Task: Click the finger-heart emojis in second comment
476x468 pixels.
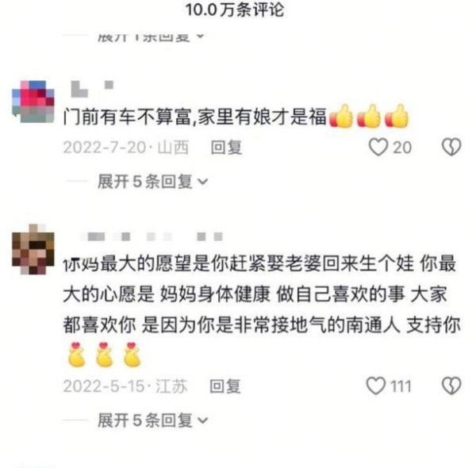Action: [104, 355]
